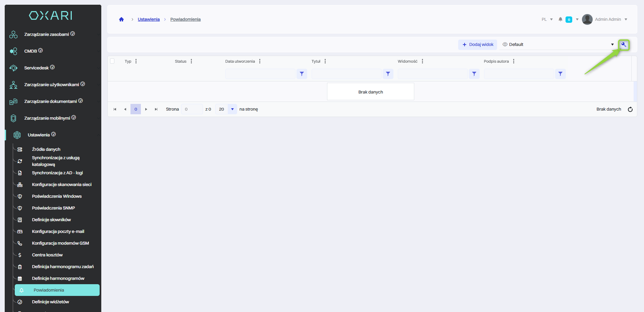Click the wrench view settings icon
Image resolution: width=644 pixels, height=312 pixels.
pos(624,45)
